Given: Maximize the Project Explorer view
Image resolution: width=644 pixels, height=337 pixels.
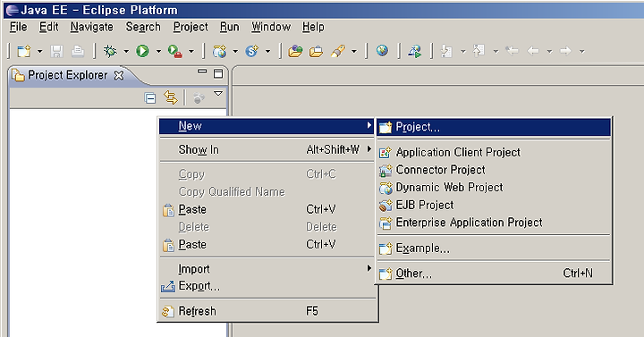Looking at the screenshot, I should 218,73.
